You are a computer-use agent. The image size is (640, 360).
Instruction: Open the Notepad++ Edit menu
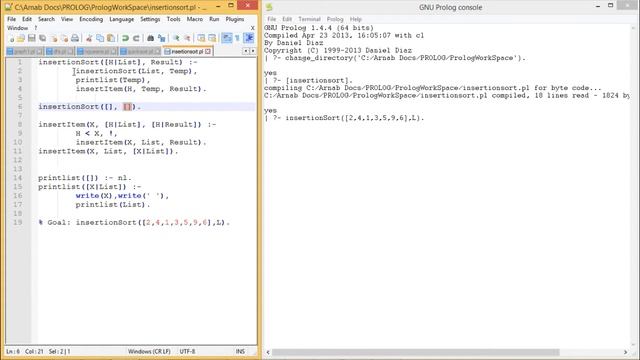(x=27, y=19)
